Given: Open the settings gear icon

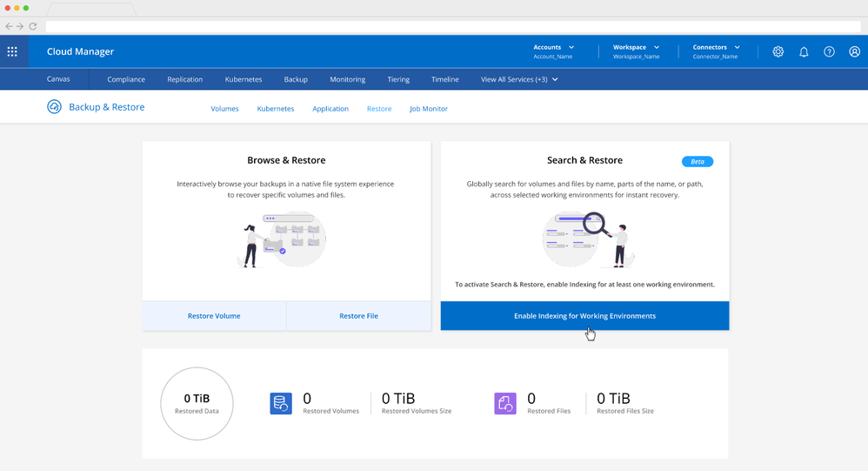Looking at the screenshot, I should coord(778,51).
